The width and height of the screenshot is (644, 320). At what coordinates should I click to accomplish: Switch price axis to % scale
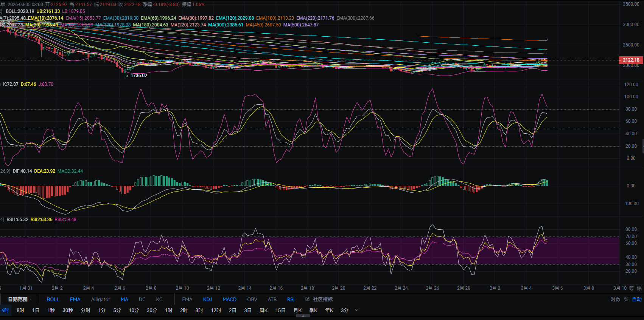tap(626, 299)
